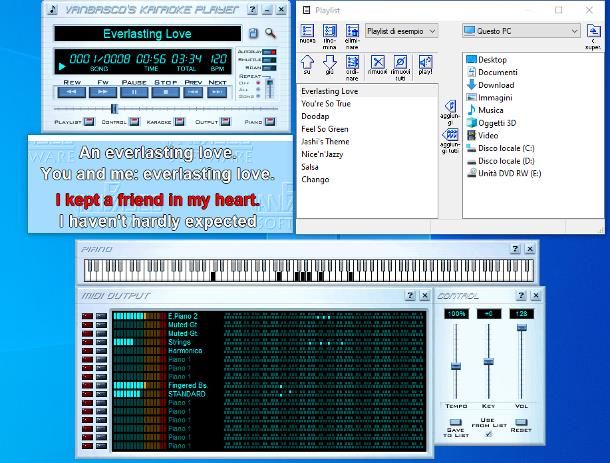The width and height of the screenshot is (610, 463).
Task: Open help in the Karaoke Player title bar
Action: click(x=252, y=10)
